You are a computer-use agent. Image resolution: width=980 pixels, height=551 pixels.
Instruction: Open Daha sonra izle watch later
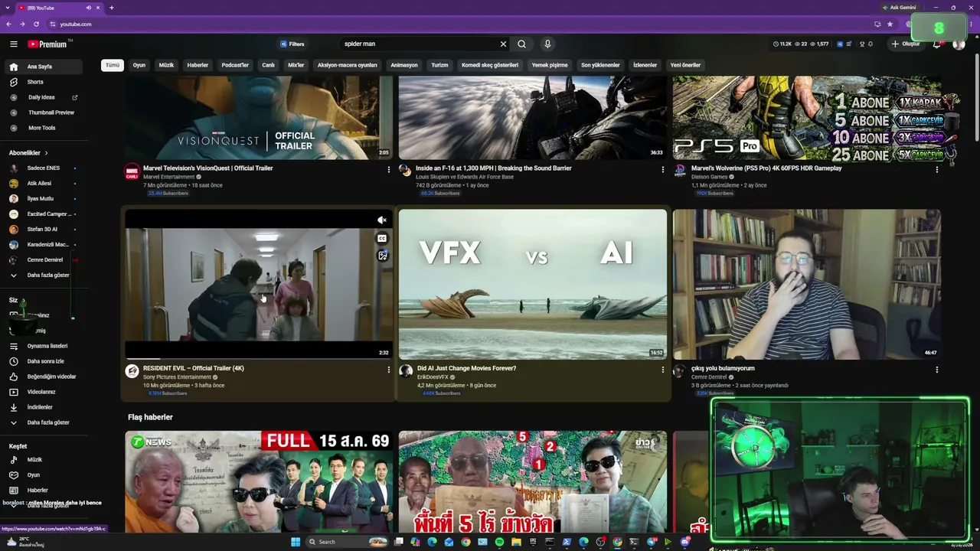coord(43,361)
